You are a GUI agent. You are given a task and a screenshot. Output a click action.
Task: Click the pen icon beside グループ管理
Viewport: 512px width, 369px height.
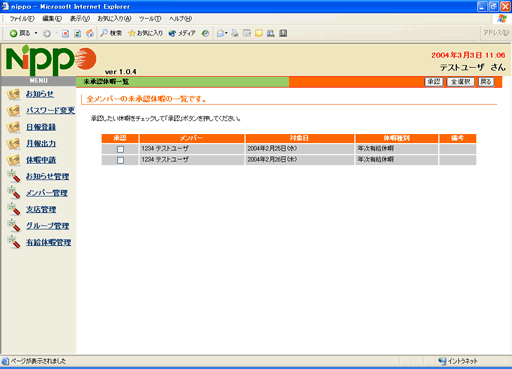[14, 226]
